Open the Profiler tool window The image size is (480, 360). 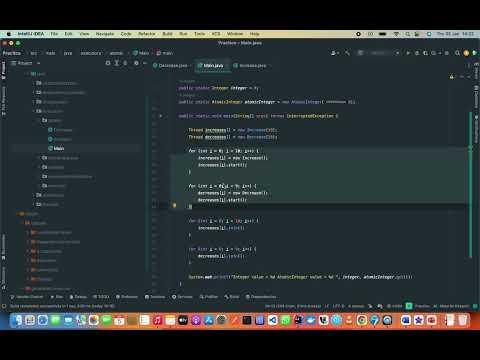click(x=209, y=297)
